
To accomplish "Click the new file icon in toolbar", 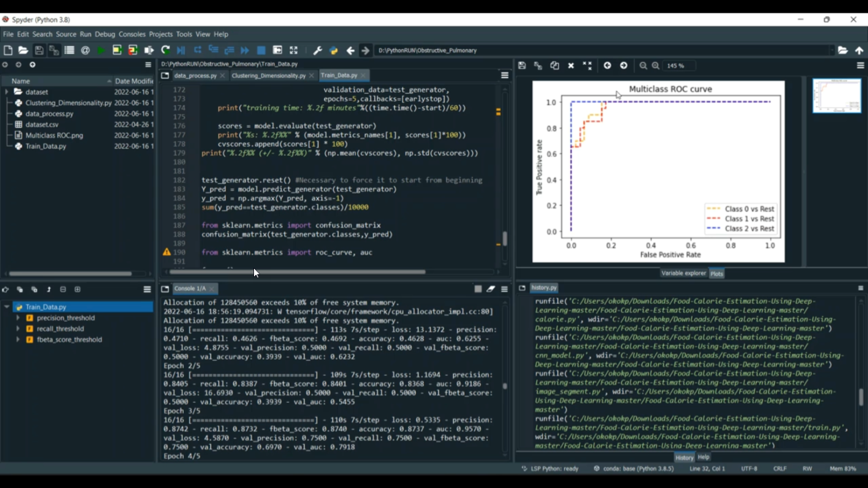I will [x=8, y=50].
